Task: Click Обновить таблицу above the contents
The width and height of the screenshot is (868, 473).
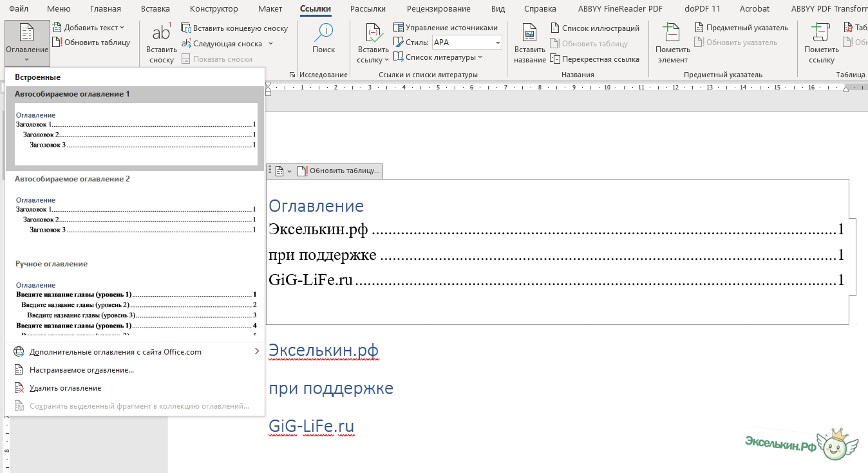Action: (339, 171)
